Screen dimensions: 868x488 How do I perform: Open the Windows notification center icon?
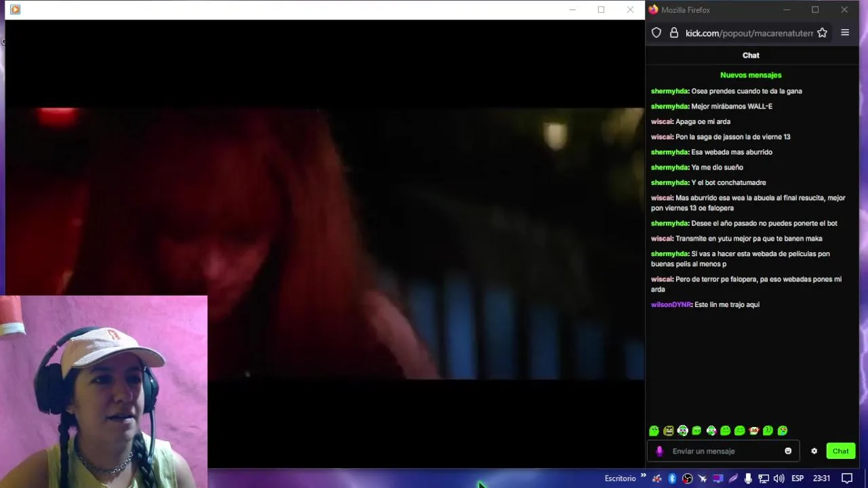pyautogui.click(x=847, y=479)
